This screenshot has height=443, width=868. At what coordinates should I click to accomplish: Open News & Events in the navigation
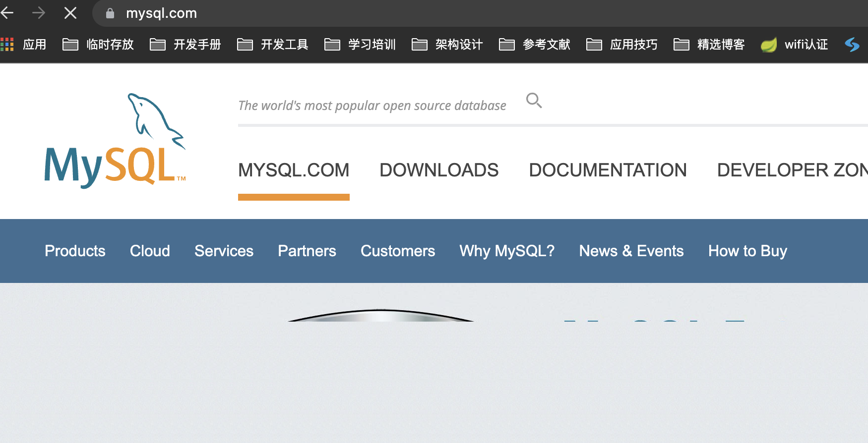[631, 251]
